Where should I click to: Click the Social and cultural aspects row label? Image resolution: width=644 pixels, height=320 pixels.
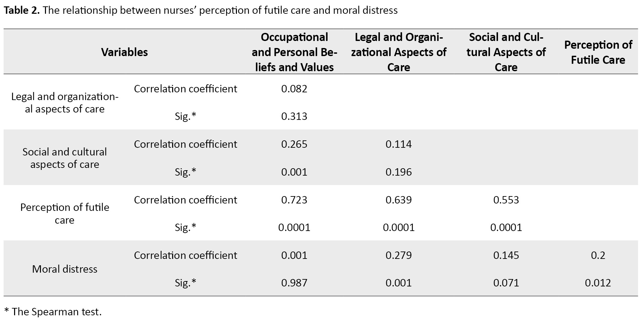coord(64,158)
